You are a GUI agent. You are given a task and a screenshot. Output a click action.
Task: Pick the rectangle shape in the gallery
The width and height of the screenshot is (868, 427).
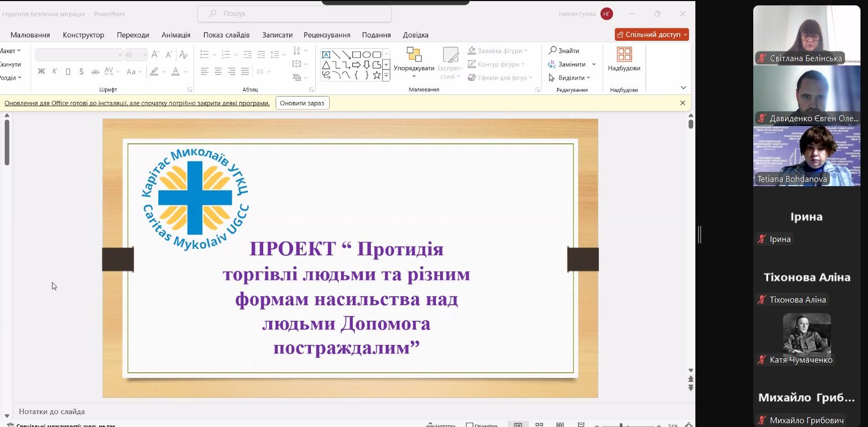tap(357, 55)
